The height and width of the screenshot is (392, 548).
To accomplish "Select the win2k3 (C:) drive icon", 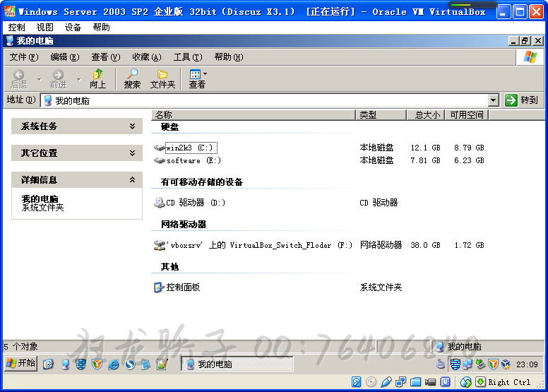I will (x=160, y=148).
